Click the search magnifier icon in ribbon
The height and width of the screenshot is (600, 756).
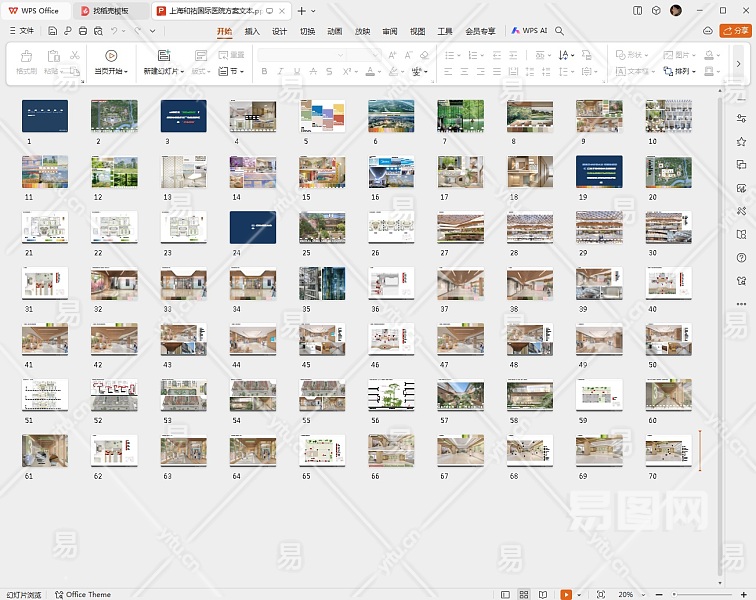(560, 31)
